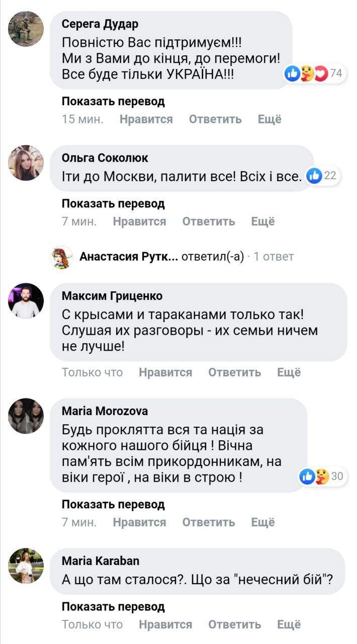Open Maria Karaban's avatar

[26, 565]
